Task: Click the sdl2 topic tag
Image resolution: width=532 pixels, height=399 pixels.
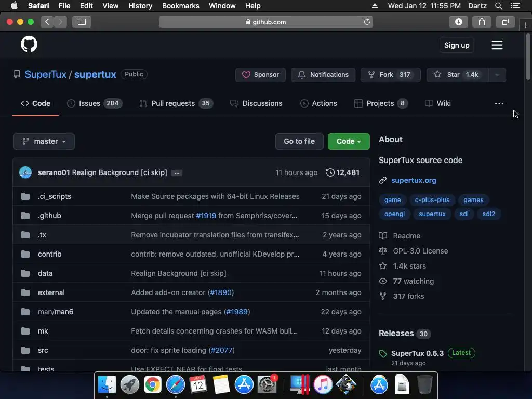Action: coord(488,214)
